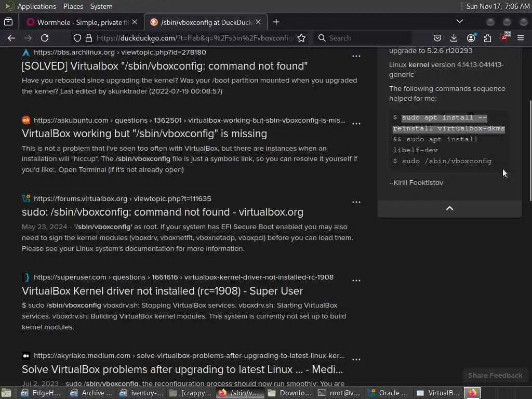Click the superuser.com URL breadcrumb

(x=183, y=277)
